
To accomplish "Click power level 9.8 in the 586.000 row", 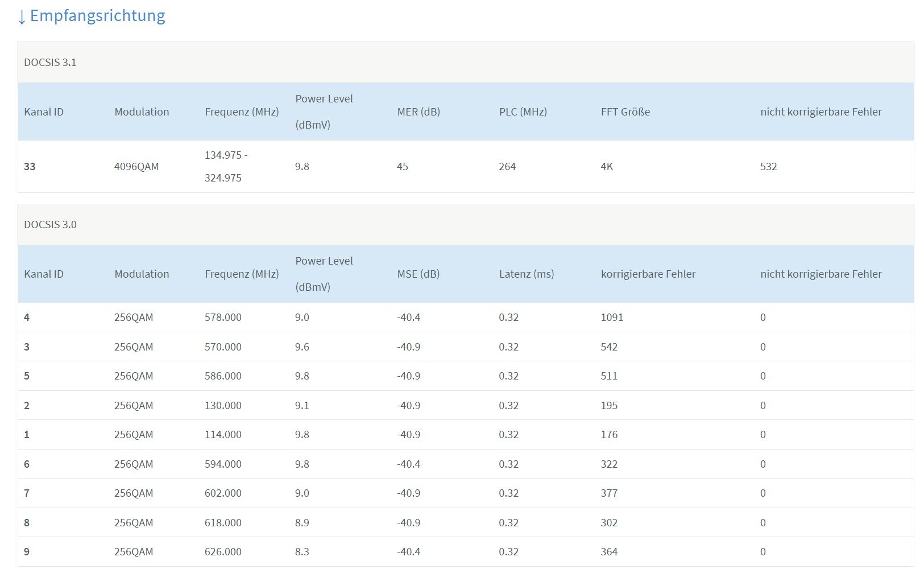I will pyautogui.click(x=302, y=376).
